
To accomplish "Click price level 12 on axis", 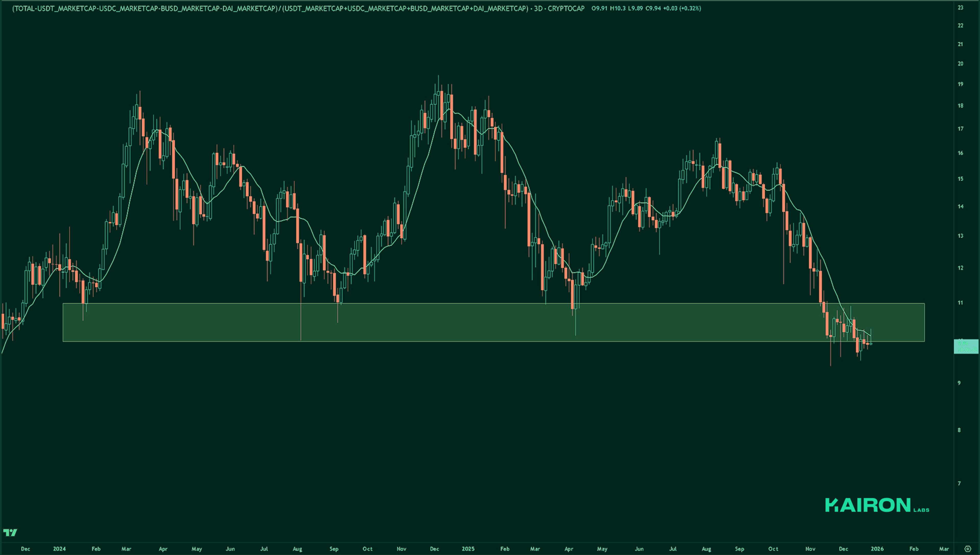I will (961, 268).
